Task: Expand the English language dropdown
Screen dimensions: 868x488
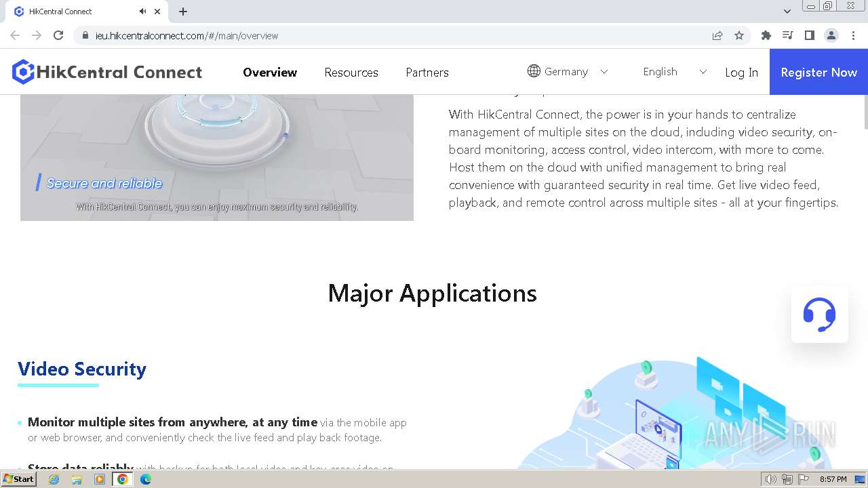Action: click(703, 72)
